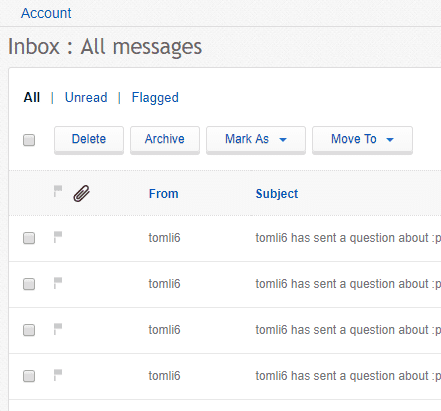Select the All messages filter
Viewport: 441px width, 411px height.
click(x=32, y=98)
